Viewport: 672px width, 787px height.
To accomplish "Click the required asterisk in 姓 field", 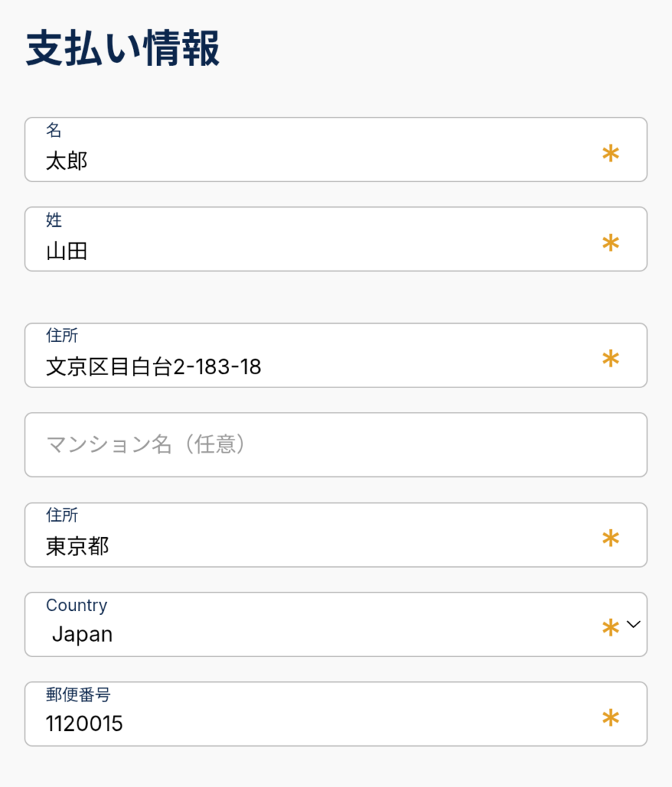I will (x=610, y=244).
